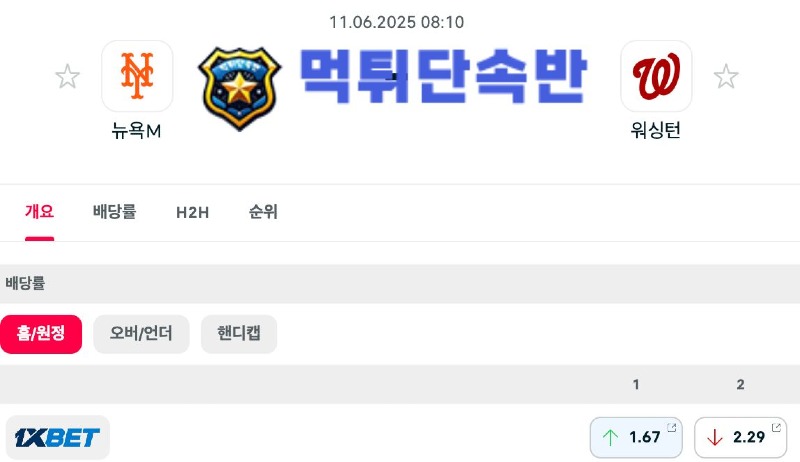800x462 pixels.
Task: Open external link icon on the 1.67 odds
Action: (x=672, y=427)
